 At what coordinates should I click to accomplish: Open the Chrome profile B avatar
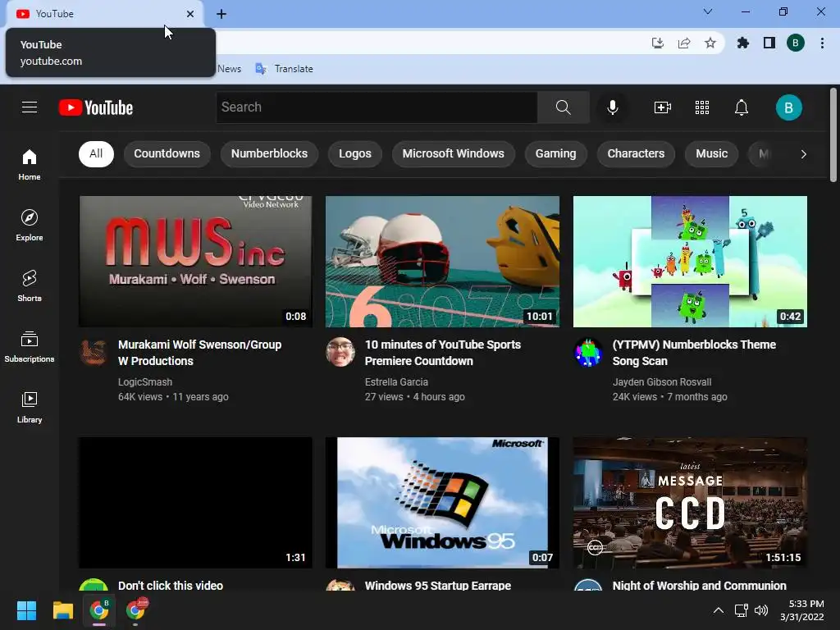coord(796,43)
